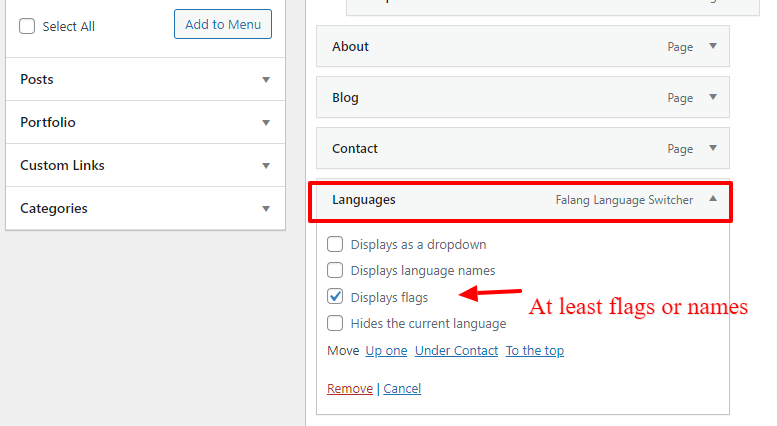Remove the Languages menu item

tap(350, 389)
